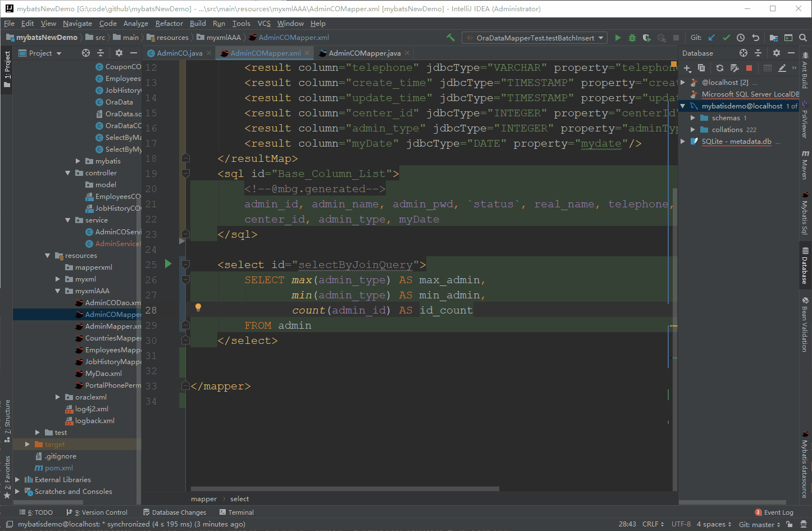The width and height of the screenshot is (812, 531).
Task: Select MyDao.xml in the project tree
Action: pos(99,374)
